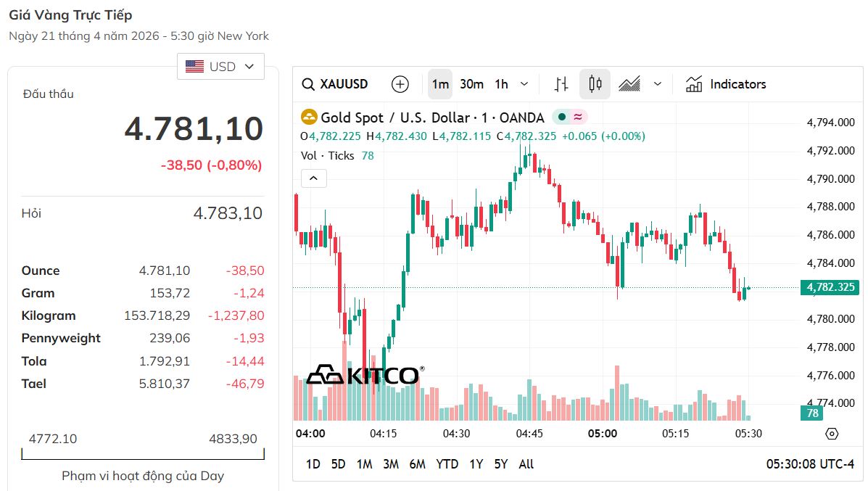
Task: Add a symbol to compare with plus icon
Action: tap(400, 84)
